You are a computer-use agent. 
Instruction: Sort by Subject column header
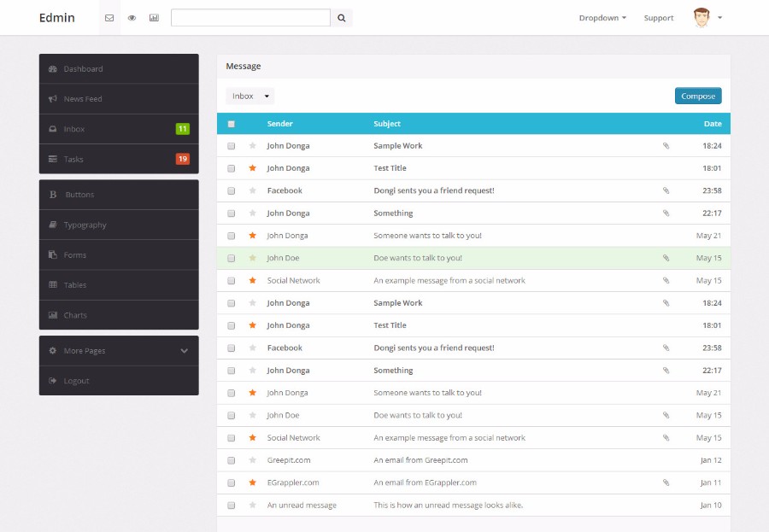[x=387, y=124]
